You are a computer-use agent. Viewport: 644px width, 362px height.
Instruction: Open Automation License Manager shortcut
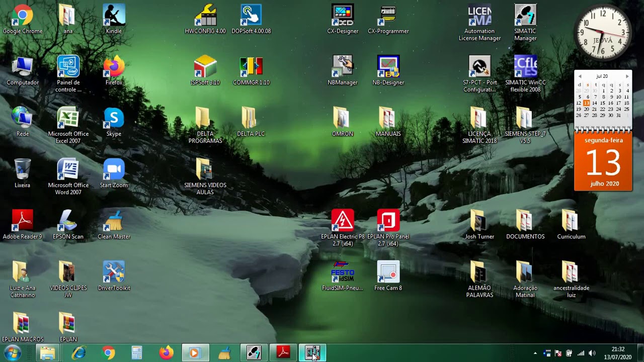(x=479, y=23)
